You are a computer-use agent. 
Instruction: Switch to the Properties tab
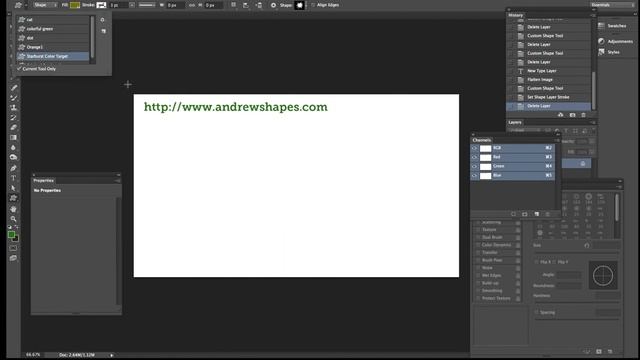44,180
